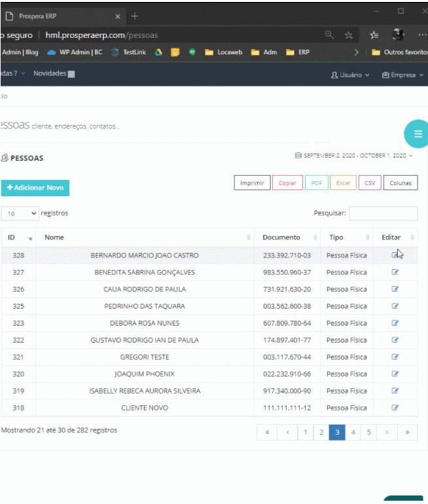Open the teal floating hamburger menu button
Screen dimensions: 428x504
coord(417,134)
